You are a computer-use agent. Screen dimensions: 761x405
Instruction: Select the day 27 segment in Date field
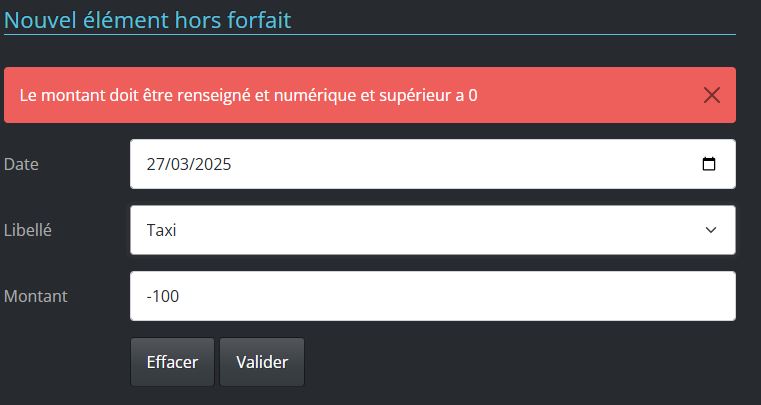pyautogui.click(x=155, y=164)
